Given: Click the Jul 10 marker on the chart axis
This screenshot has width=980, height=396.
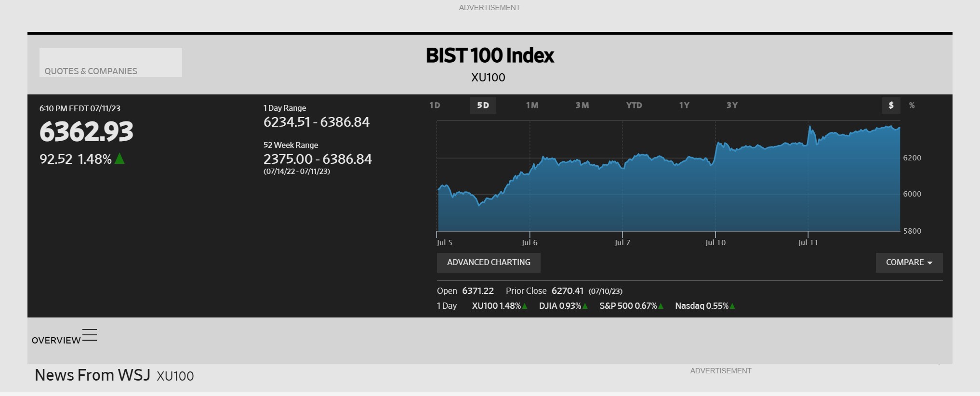Looking at the screenshot, I should click(x=715, y=242).
